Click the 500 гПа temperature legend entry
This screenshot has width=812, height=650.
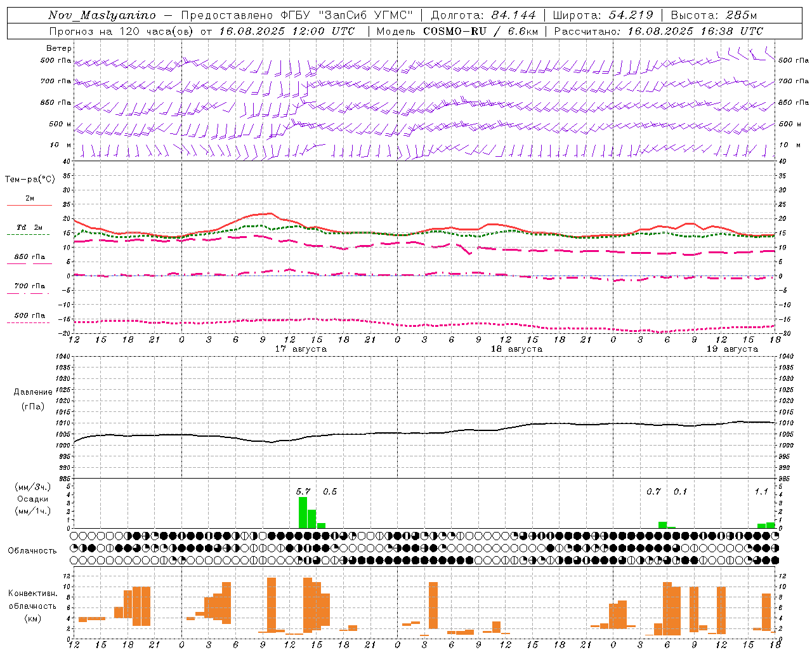29,315
